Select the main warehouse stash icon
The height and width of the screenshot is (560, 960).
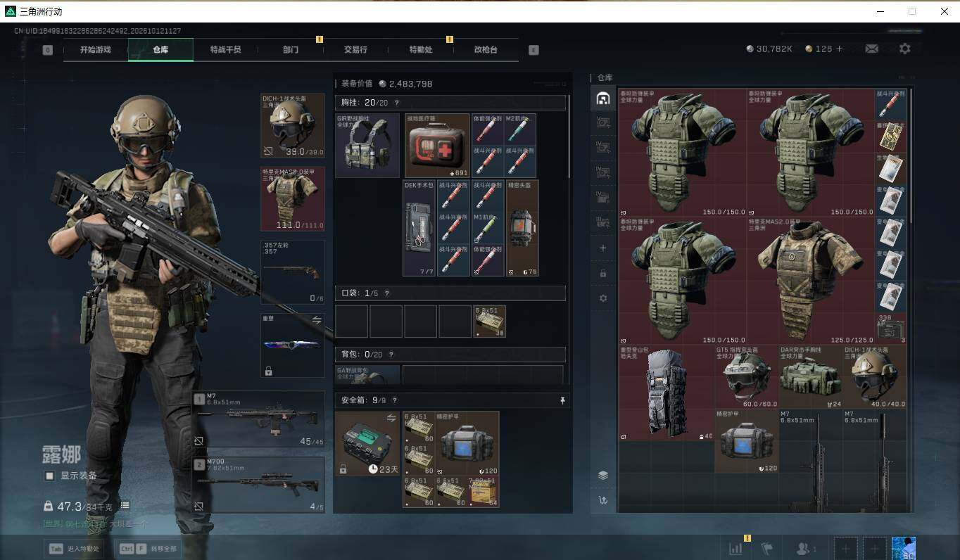(603, 99)
